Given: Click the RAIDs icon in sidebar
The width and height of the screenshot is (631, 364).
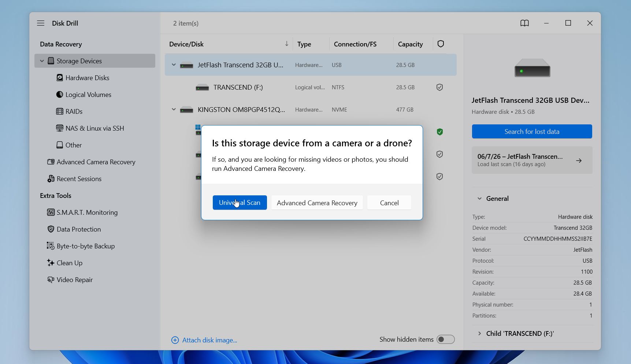Looking at the screenshot, I should pyautogui.click(x=60, y=111).
